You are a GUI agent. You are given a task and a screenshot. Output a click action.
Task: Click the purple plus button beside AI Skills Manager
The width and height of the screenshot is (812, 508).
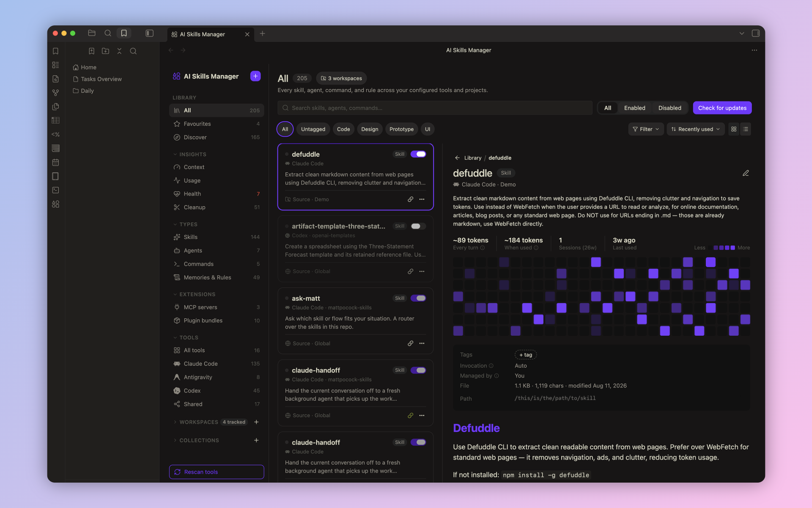255,76
